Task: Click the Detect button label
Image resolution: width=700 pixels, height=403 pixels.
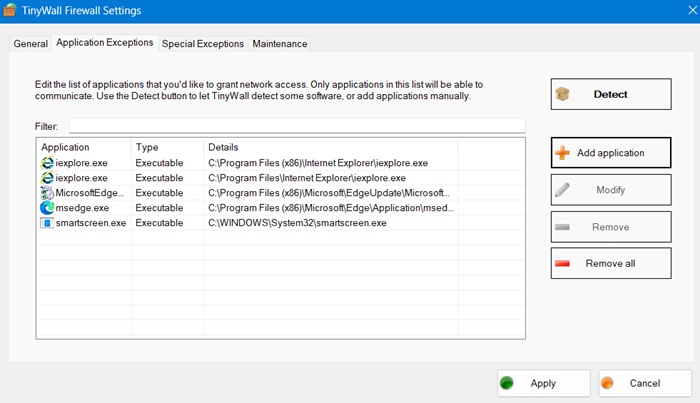Action: (610, 94)
